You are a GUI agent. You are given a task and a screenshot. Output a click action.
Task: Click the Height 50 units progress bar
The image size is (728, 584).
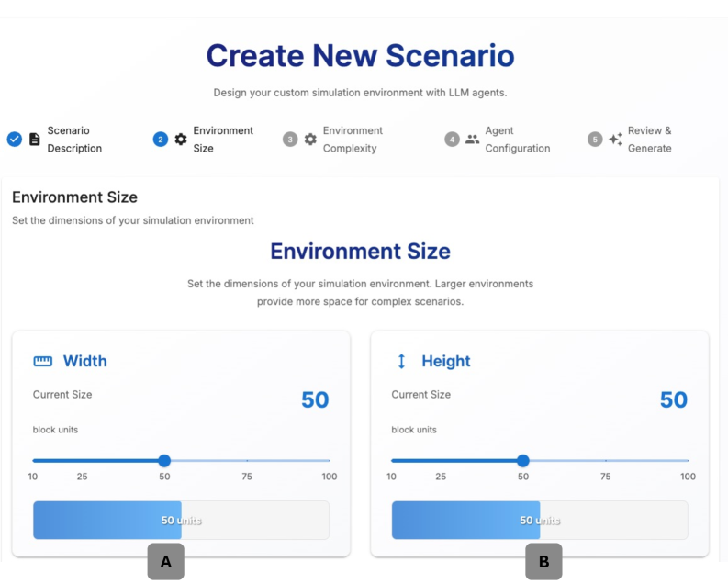[x=540, y=521]
